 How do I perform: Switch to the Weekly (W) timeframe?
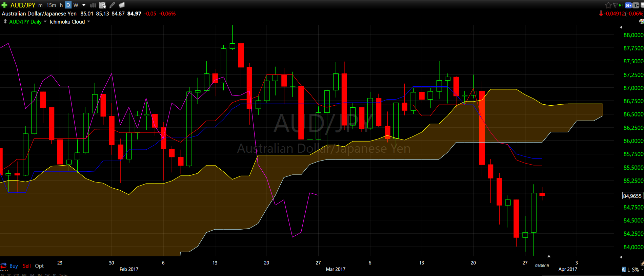pyautogui.click(x=76, y=5)
